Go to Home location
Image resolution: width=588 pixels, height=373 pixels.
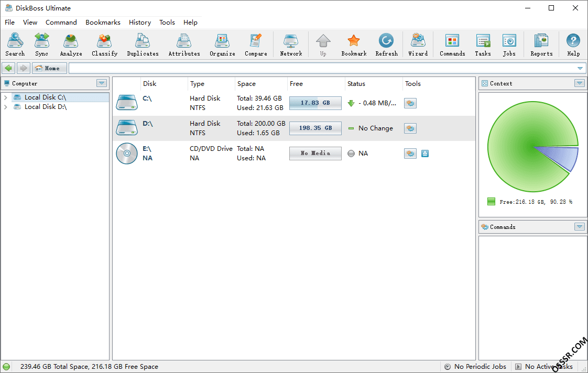tap(49, 68)
